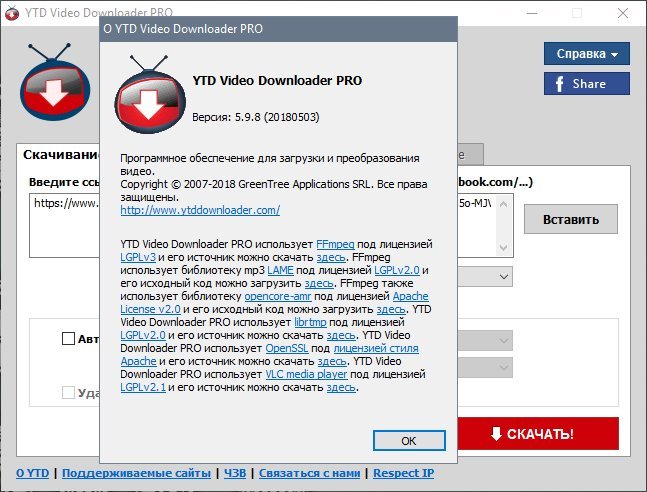Open the opencore-amr link
This screenshot has height=492, width=647.
pos(278,296)
